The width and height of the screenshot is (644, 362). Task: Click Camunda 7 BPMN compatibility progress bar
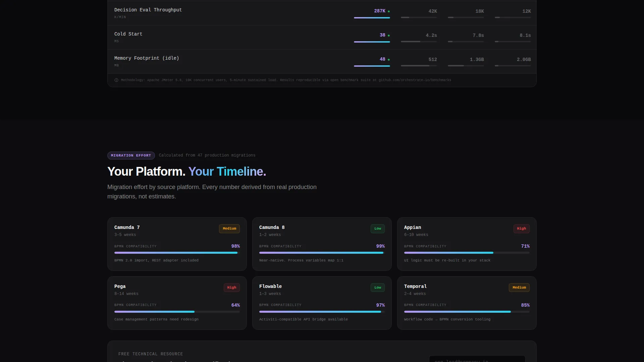177,253
